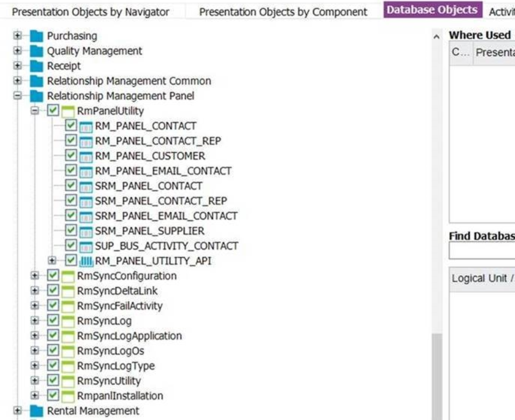Screen dimensions: 515x420
Task: Toggle the RM_PANEL_UTILITY_API checkbox
Action: pyautogui.click(x=71, y=260)
